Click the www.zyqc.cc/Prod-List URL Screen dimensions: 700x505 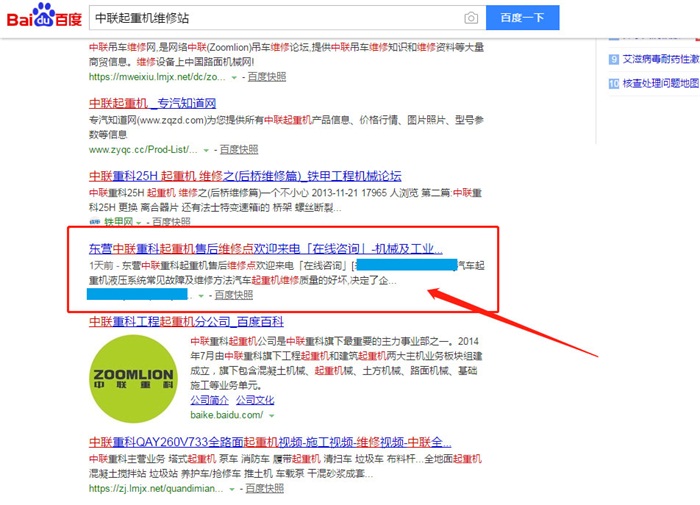(x=143, y=150)
